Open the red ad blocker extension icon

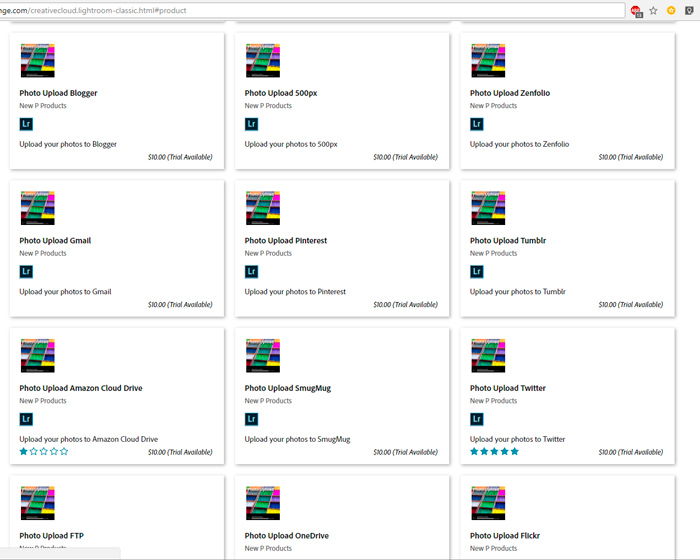(x=636, y=11)
